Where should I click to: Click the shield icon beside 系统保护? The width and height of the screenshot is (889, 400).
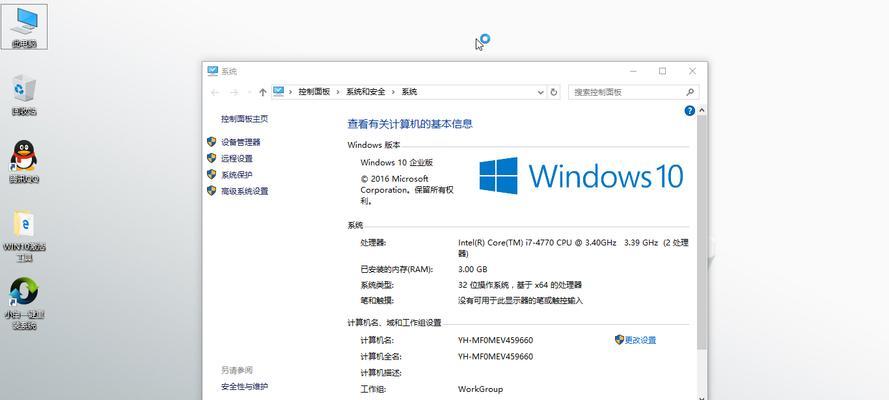pyautogui.click(x=211, y=175)
